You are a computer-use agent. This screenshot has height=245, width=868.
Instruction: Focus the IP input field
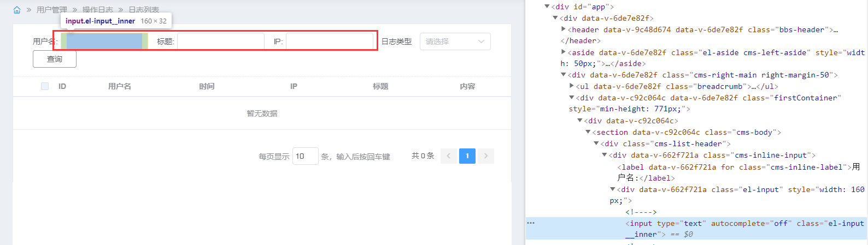pyautogui.click(x=330, y=41)
